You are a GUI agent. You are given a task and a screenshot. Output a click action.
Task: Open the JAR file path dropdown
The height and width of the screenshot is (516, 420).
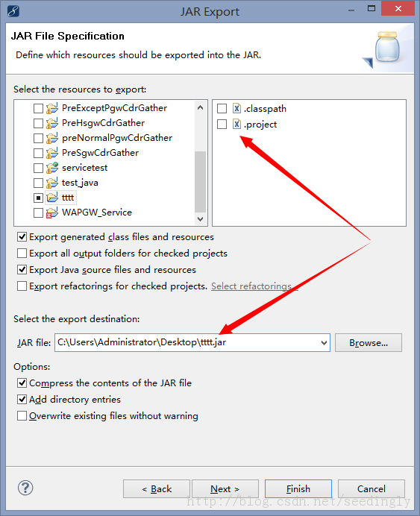(x=324, y=343)
